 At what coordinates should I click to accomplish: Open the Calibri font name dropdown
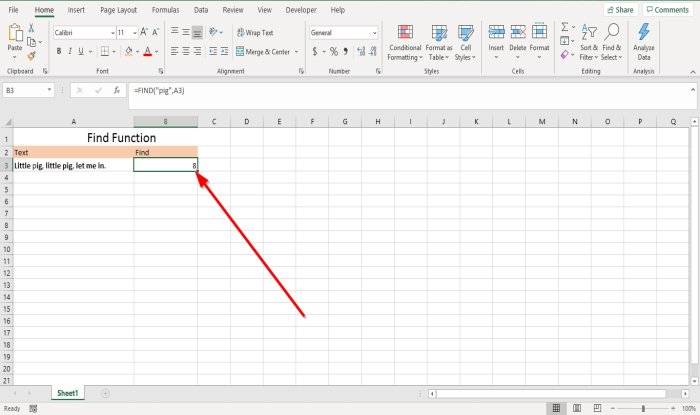click(x=112, y=33)
